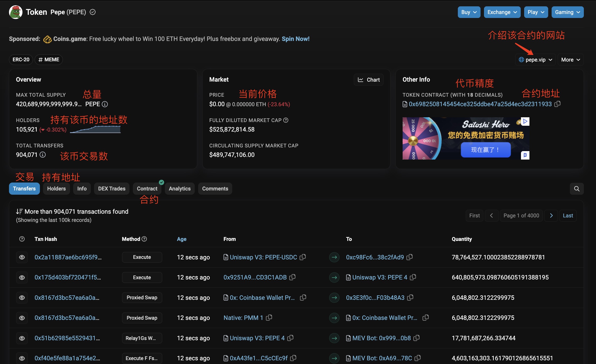596x364 pixels.
Task: Go to the next page arrow
Action: point(551,216)
